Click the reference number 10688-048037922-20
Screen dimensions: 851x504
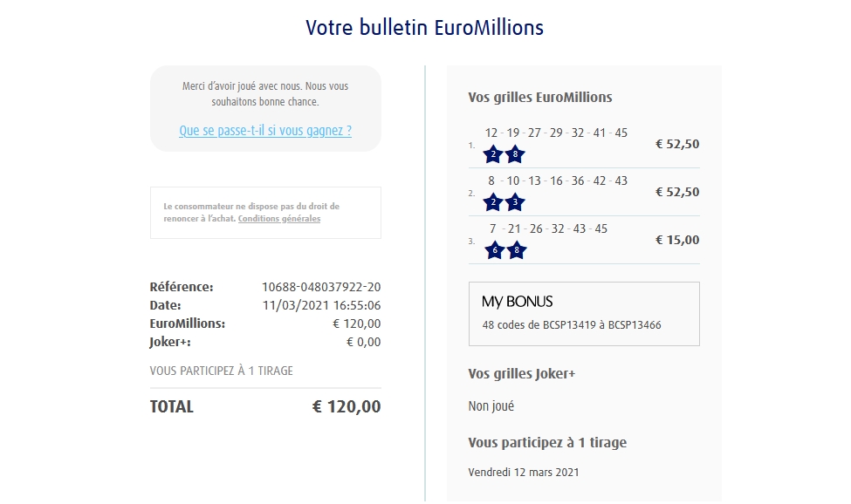coord(321,287)
